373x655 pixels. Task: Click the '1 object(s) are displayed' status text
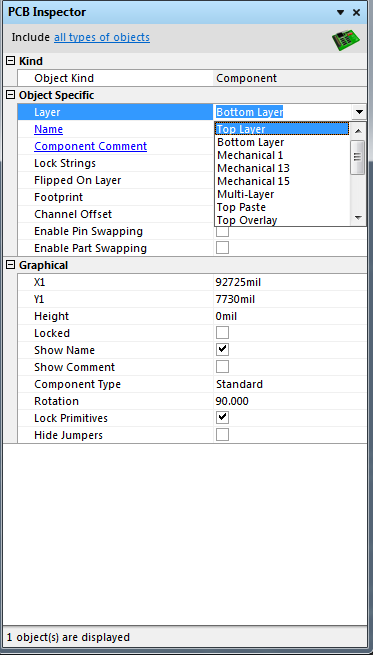click(68, 637)
